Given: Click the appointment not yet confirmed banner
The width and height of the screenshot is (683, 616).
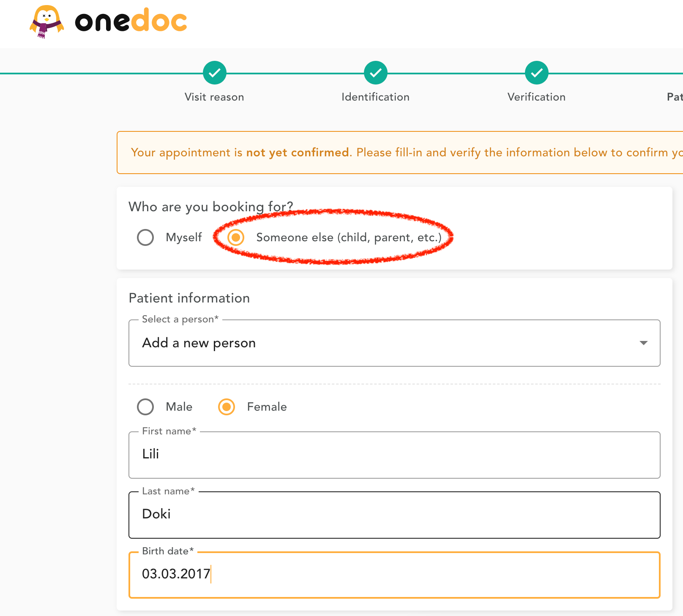Looking at the screenshot, I should 399,153.
